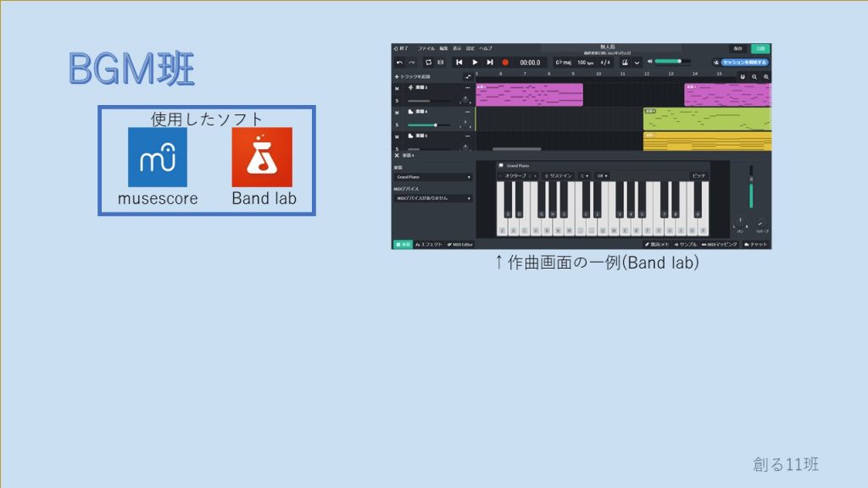Open the 表示 menu
This screenshot has width=868, height=488.
(x=457, y=48)
